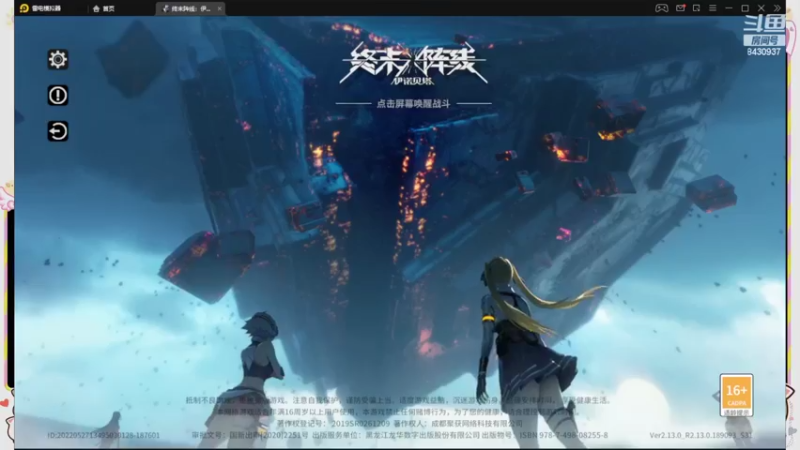Open the notice exclamation-mark icon
Image resolution: width=800 pixels, height=450 pixels.
click(x=58, y=95)
